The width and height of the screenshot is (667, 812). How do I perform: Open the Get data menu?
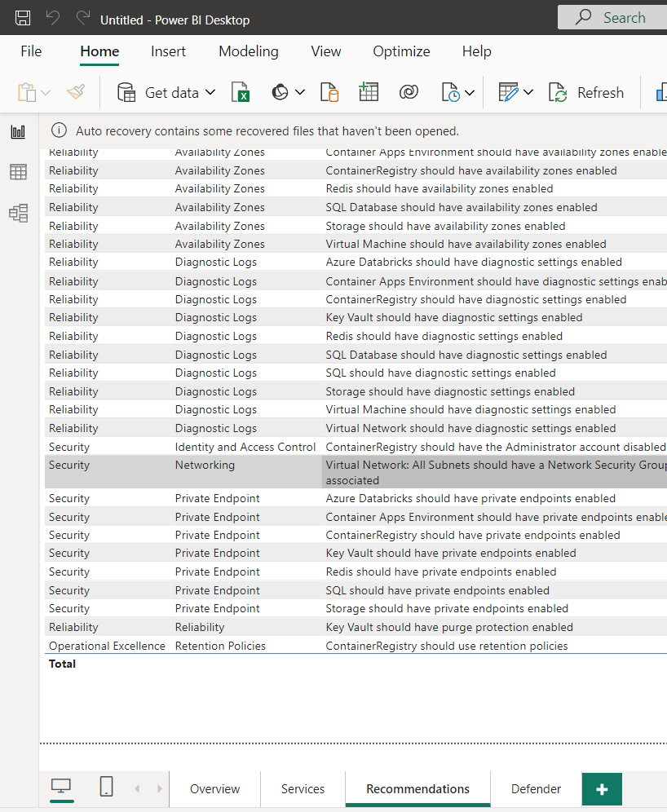(x=166, y=93)
